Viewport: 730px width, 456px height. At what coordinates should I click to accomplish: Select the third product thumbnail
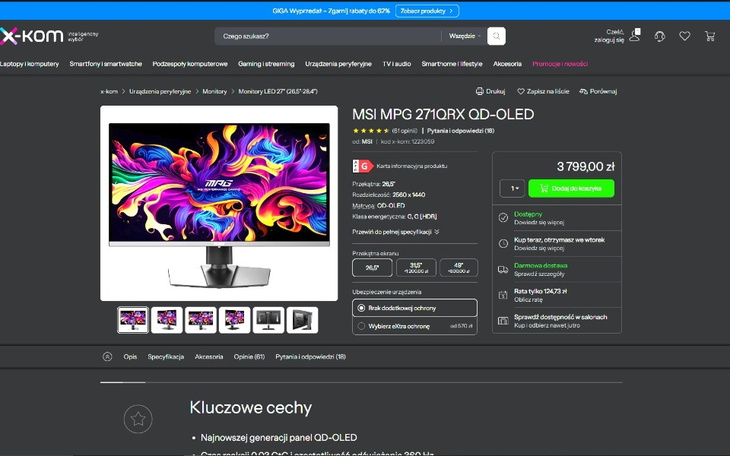point(201,320)
